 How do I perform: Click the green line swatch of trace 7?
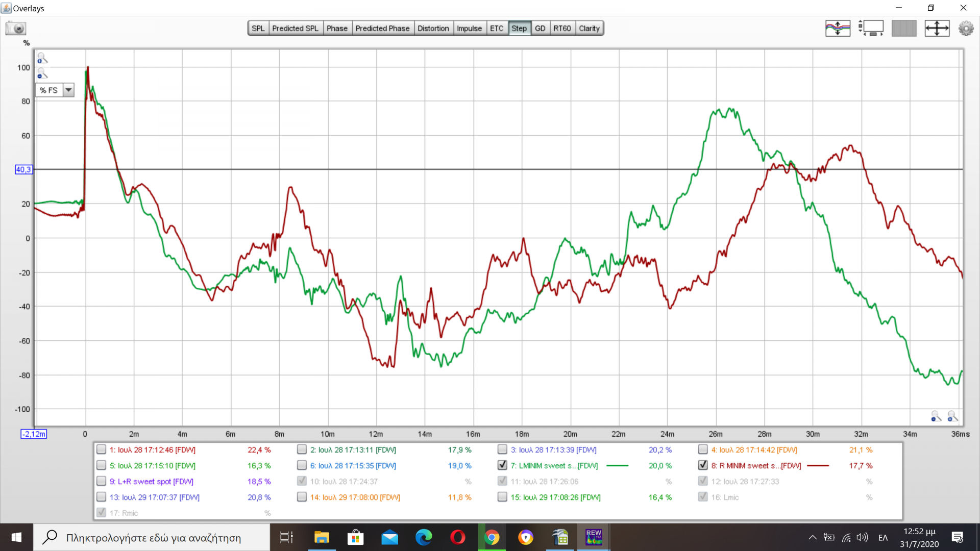coord(617,465)
